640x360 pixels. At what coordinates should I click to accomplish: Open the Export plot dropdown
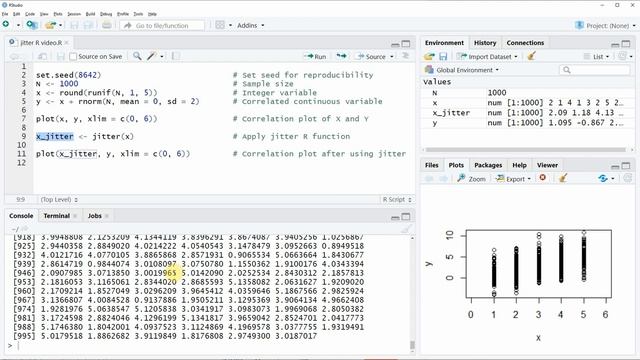coord(513,178)
